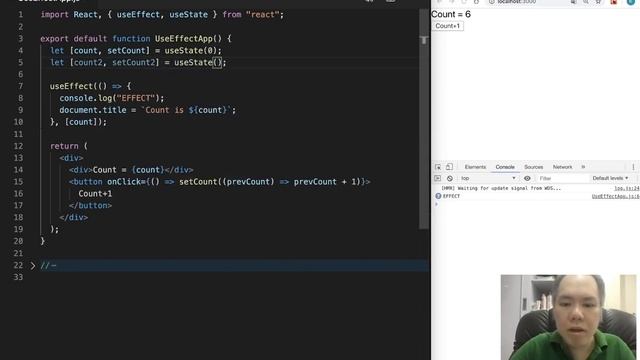Select the '[HMR] Waiting for update signal' message
640x360 pixels.
pos(501,189)
